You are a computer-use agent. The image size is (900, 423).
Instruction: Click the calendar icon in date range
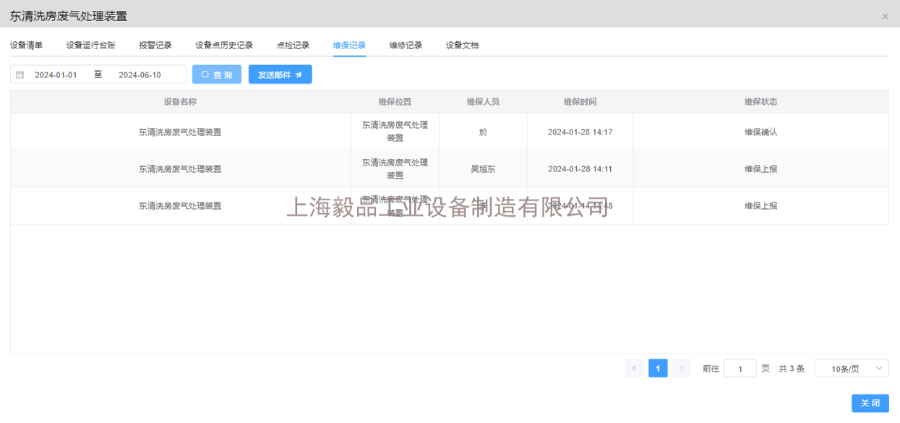[20, 75]
